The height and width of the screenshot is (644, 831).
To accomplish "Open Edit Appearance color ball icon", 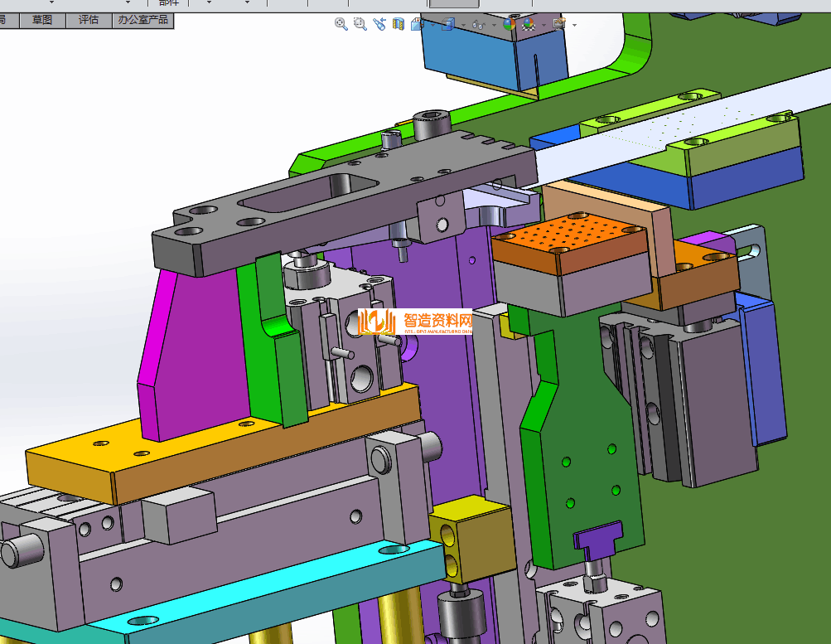I will (509, 24).
